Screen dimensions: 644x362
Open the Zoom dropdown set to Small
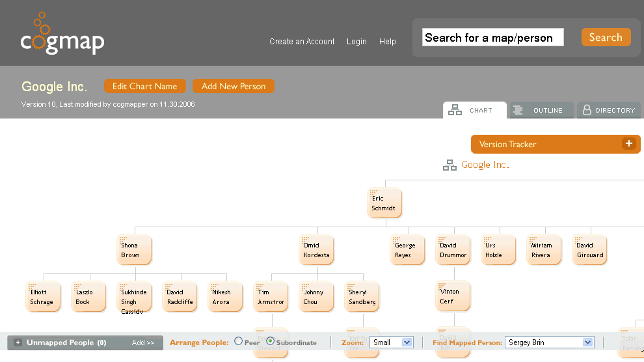(x=392, y=342)
